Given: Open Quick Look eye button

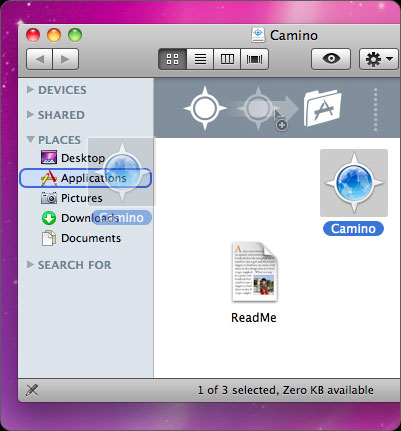Looking at the screenshot, I should [x=331, y=59].
